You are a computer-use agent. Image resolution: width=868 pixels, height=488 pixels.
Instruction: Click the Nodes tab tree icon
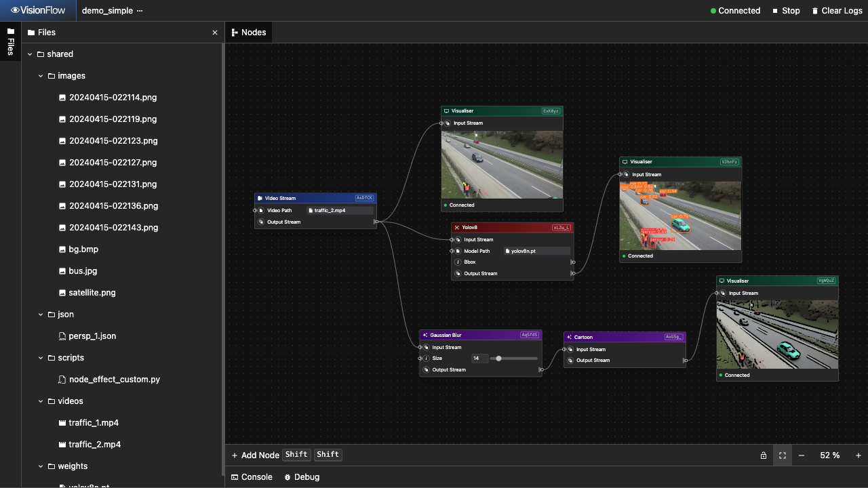tap(235, 33)
